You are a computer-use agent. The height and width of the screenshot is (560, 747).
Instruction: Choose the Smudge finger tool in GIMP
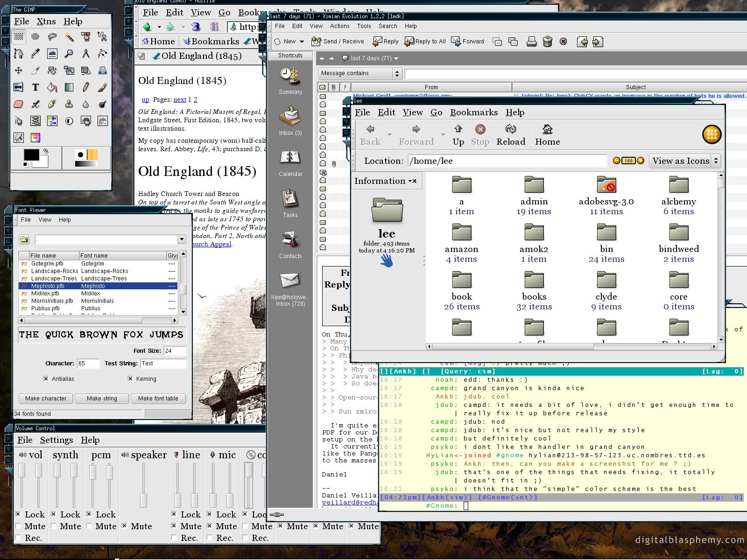(19, 121)
